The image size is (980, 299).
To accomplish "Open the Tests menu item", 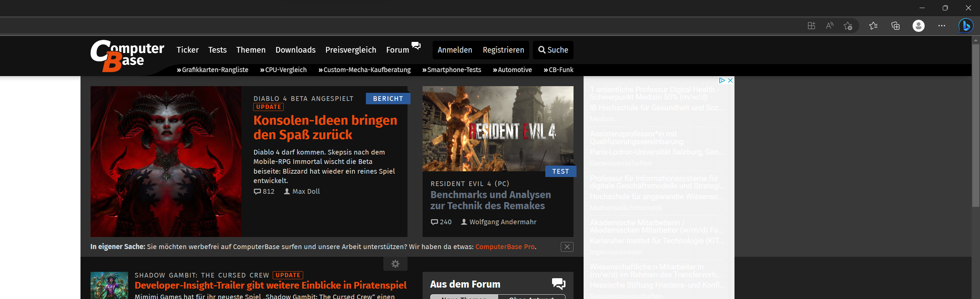I will tap(217, 50).
